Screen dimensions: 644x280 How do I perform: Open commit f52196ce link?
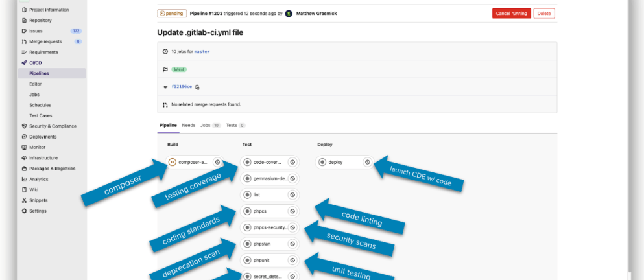coord(181,87)
